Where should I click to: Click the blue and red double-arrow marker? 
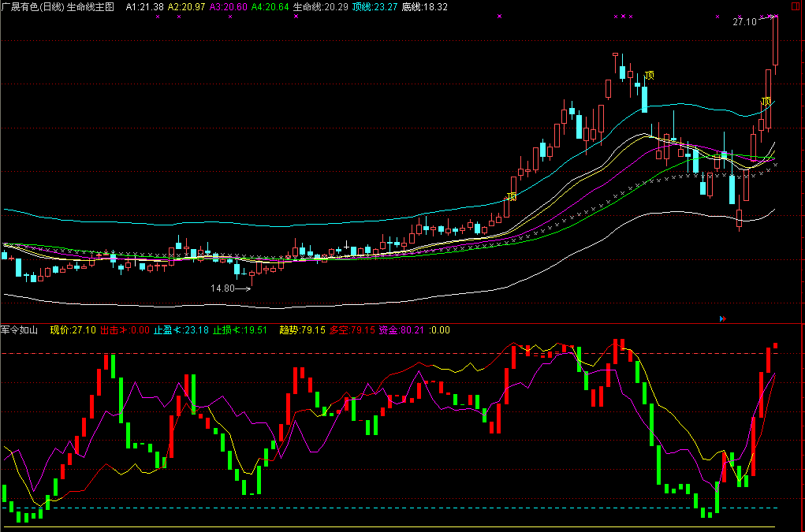[723, 318]
